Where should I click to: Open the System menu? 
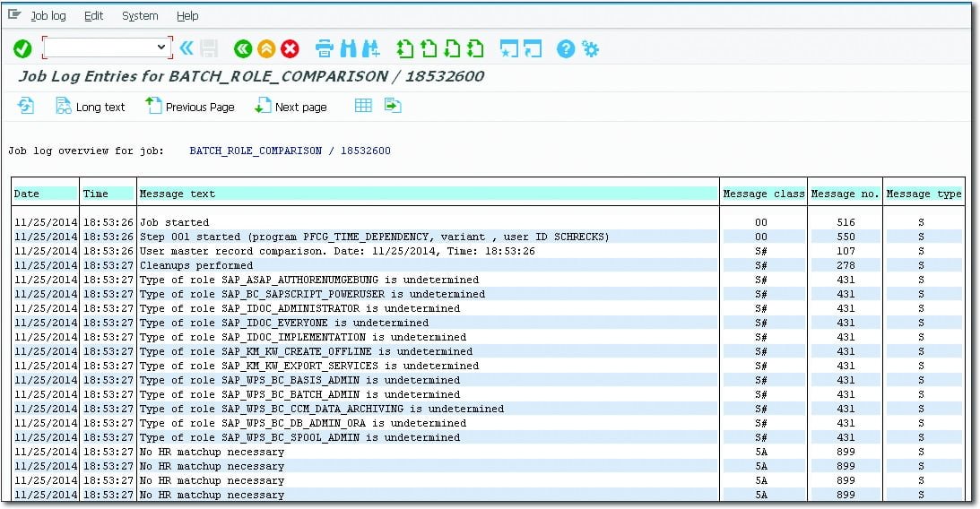click(140, 15)
